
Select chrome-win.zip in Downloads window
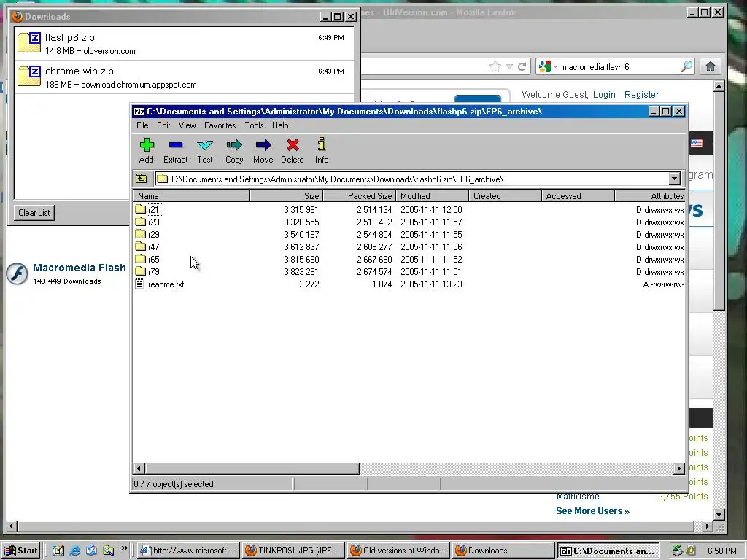pyautogui.click(x=185, y=77)
